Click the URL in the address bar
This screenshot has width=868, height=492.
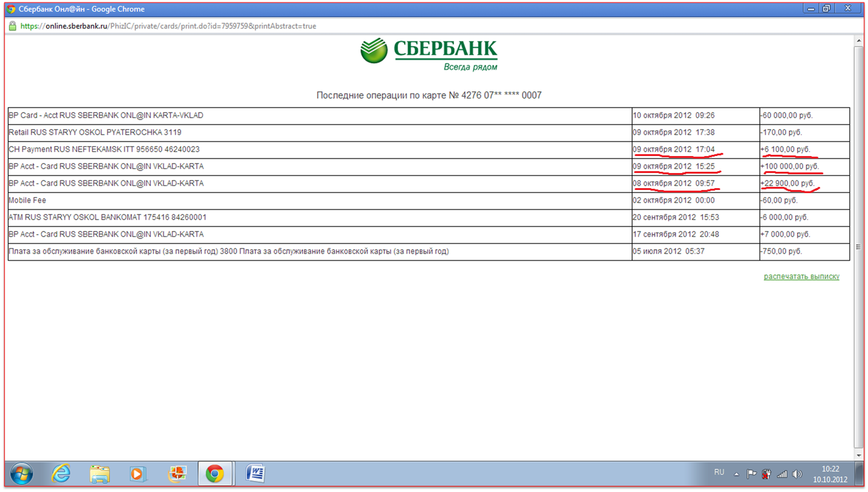[x=169, y=26]
